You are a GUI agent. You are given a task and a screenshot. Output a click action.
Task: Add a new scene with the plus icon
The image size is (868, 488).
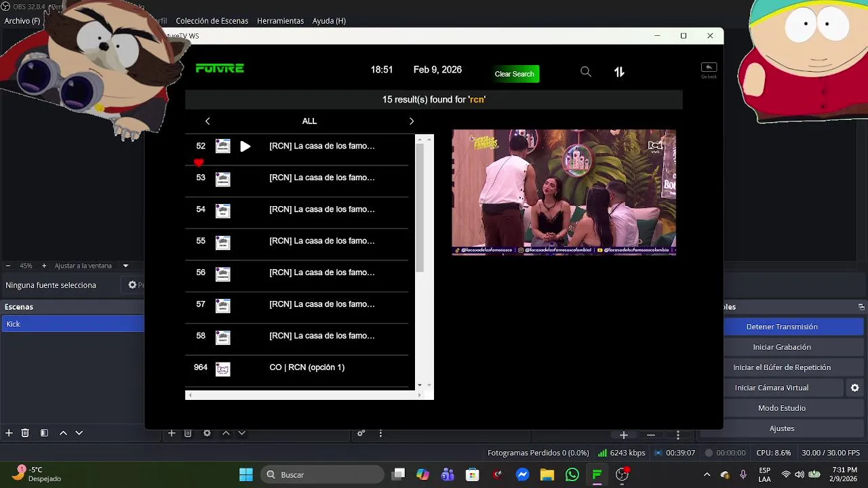coord(9,433)
